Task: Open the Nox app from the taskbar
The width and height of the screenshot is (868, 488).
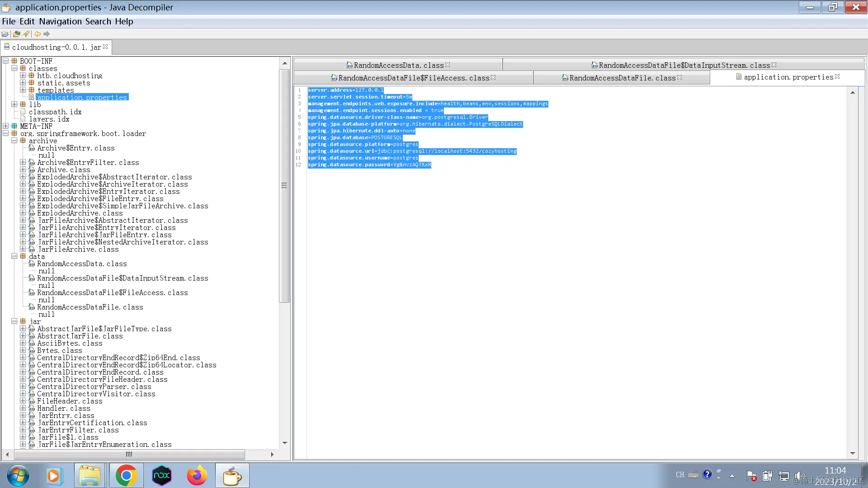Action: point(161,475)
